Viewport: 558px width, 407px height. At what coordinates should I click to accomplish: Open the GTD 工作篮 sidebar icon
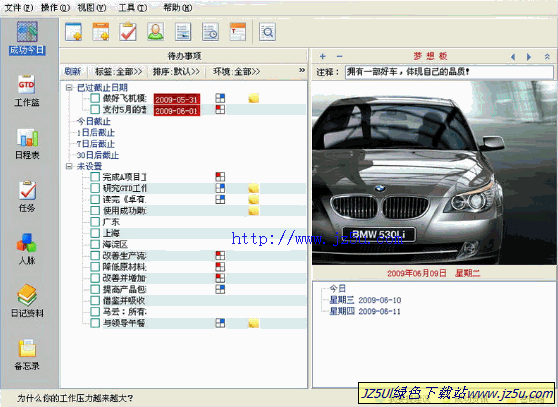27,91
